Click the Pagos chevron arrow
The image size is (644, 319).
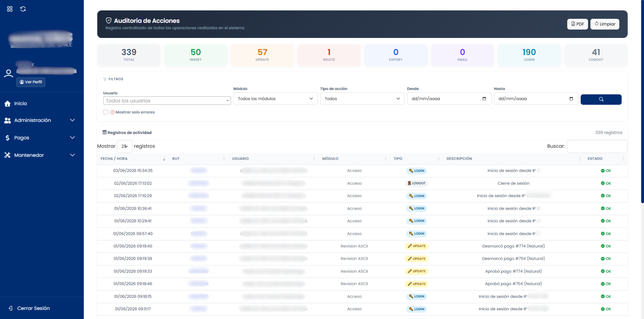72,138
